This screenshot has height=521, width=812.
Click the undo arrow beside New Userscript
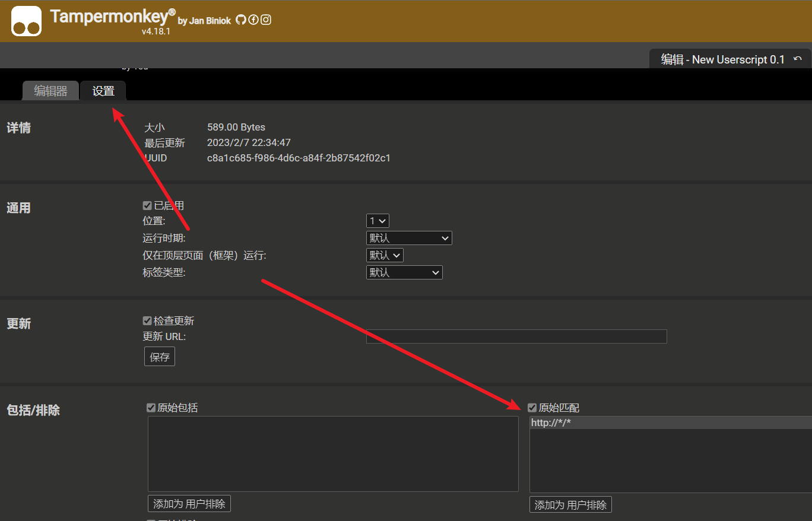click(x=798, y=59)
